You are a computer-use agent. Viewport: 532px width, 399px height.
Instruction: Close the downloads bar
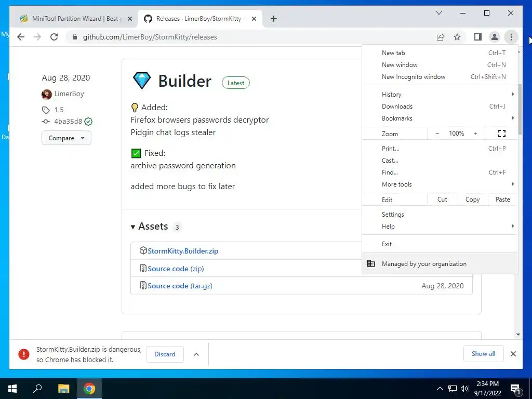tap(513, 354)
